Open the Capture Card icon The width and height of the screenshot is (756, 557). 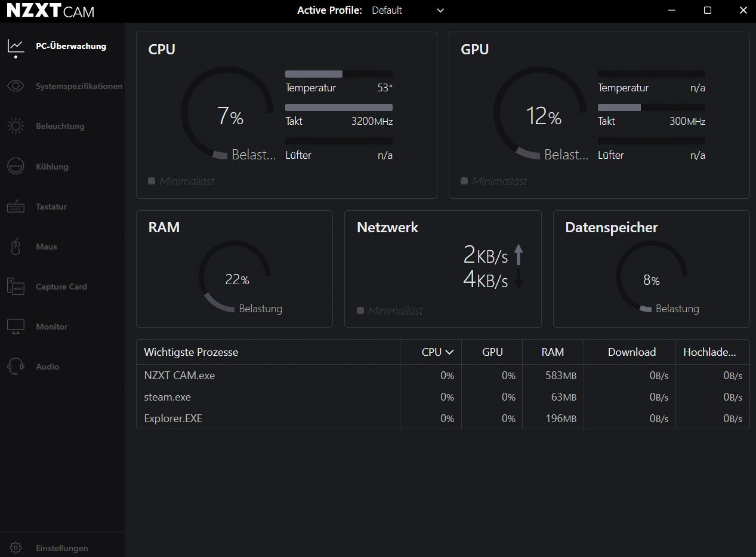tap(16, 287)
